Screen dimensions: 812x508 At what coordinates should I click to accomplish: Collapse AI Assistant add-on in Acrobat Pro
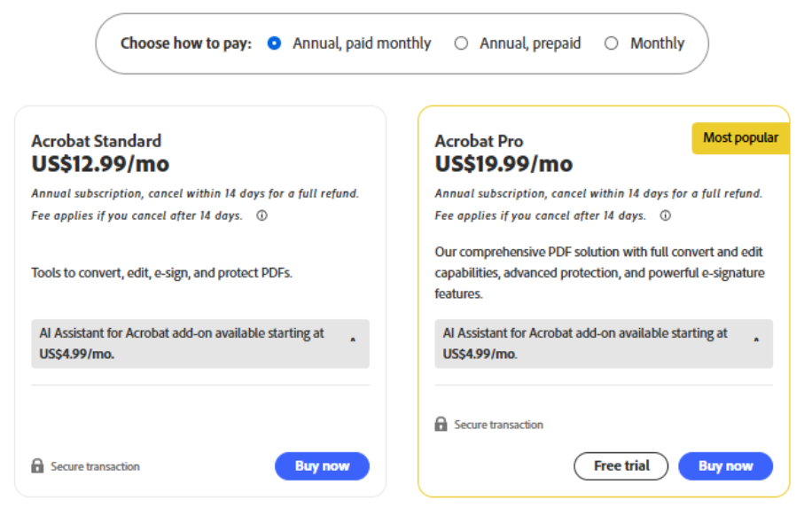coord(756,341)
